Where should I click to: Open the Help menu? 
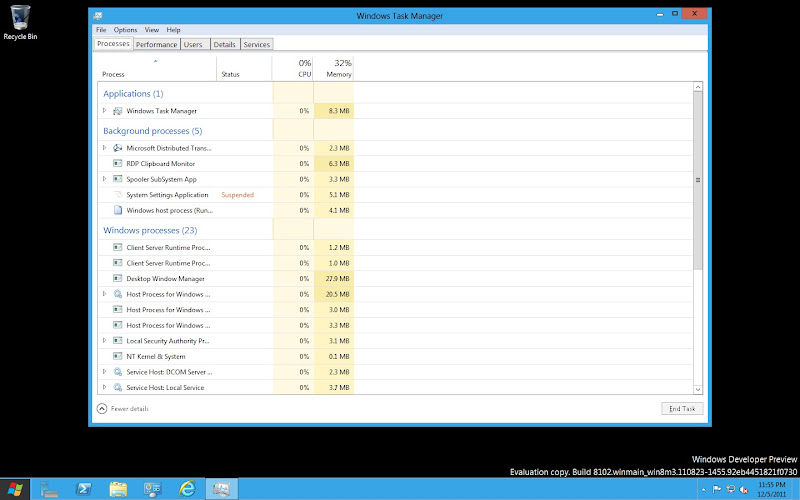click(x=173, y=30)
